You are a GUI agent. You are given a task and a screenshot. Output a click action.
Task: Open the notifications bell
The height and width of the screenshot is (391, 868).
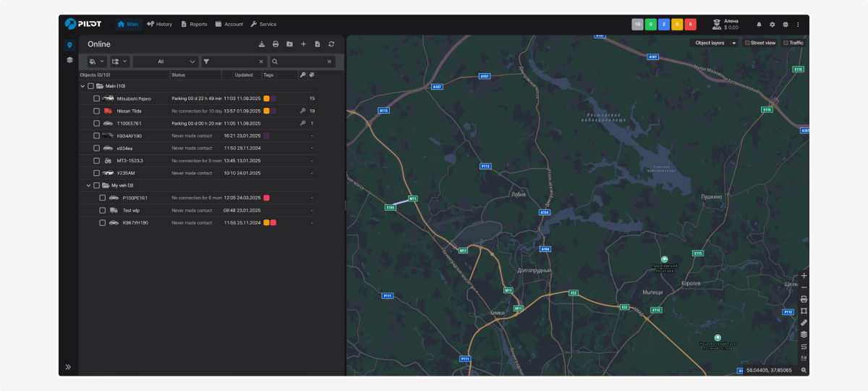[759, 25]
